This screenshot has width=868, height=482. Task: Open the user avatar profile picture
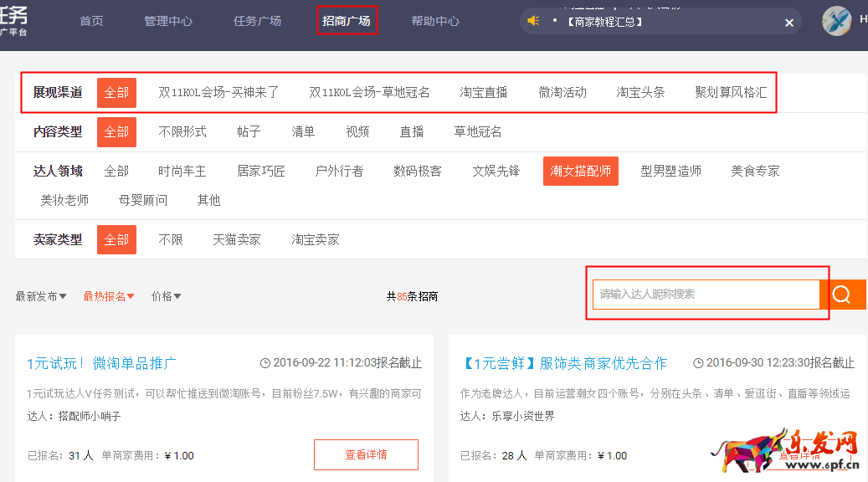point(836,21)
